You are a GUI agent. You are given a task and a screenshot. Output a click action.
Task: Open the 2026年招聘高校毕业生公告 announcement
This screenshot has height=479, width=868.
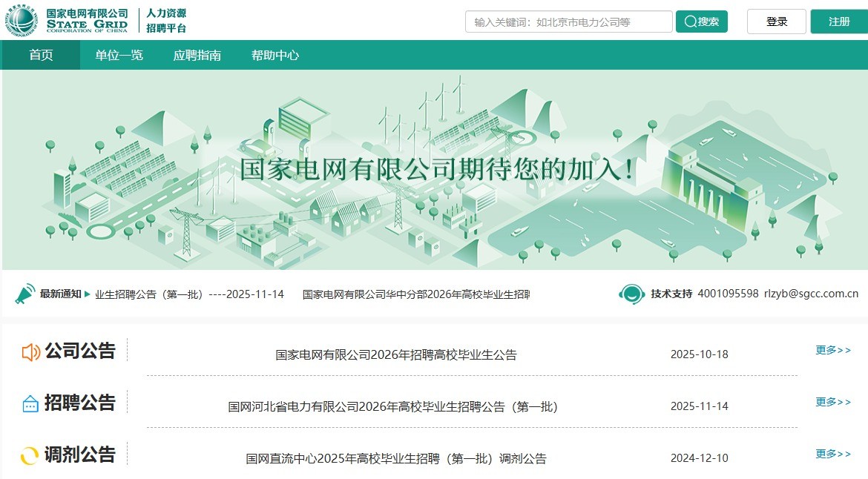click(x=398, y=354)
